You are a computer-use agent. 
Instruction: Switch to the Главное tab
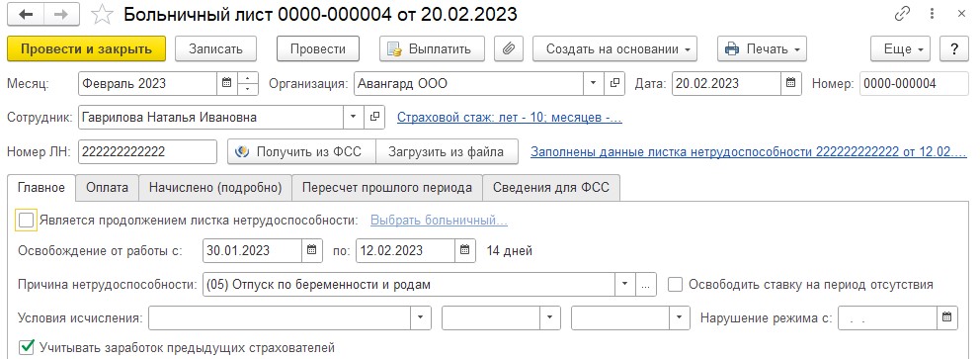[41, 188]
